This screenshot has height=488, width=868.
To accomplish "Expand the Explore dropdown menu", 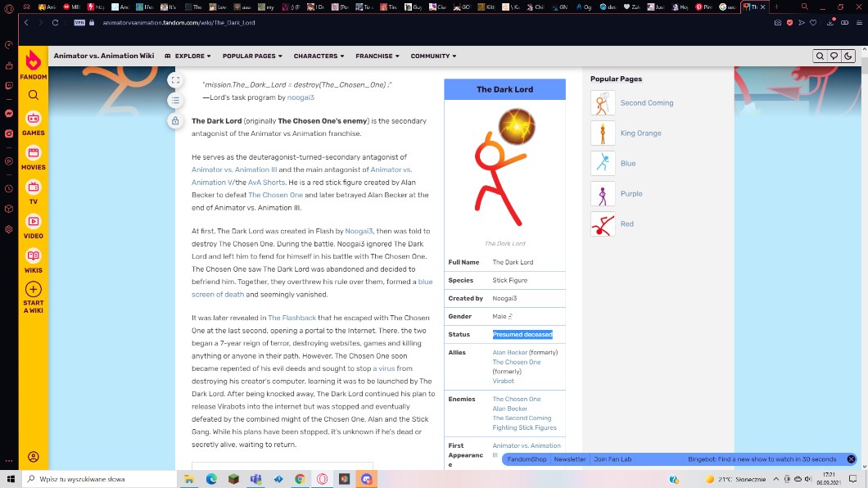I will 188,56.
